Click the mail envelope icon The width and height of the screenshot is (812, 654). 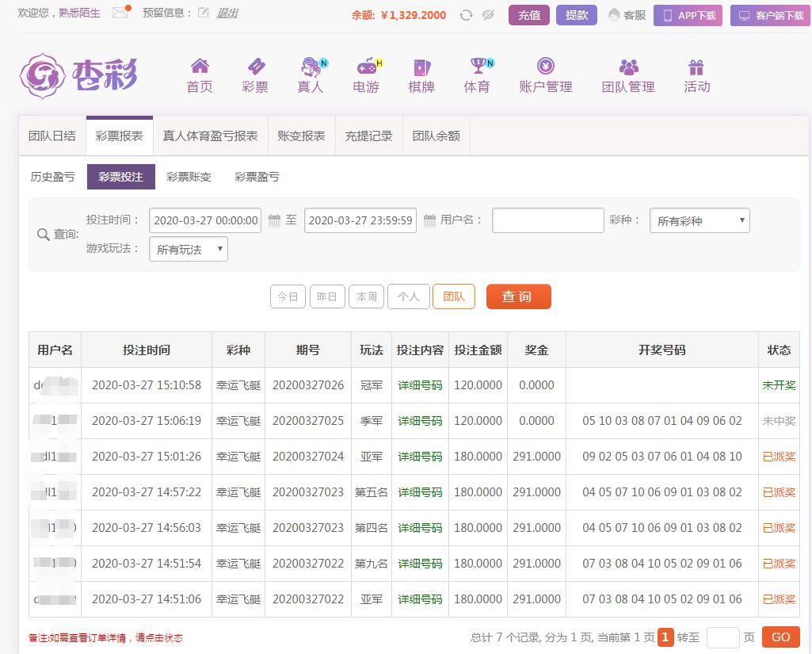click(x=120, y=13)
